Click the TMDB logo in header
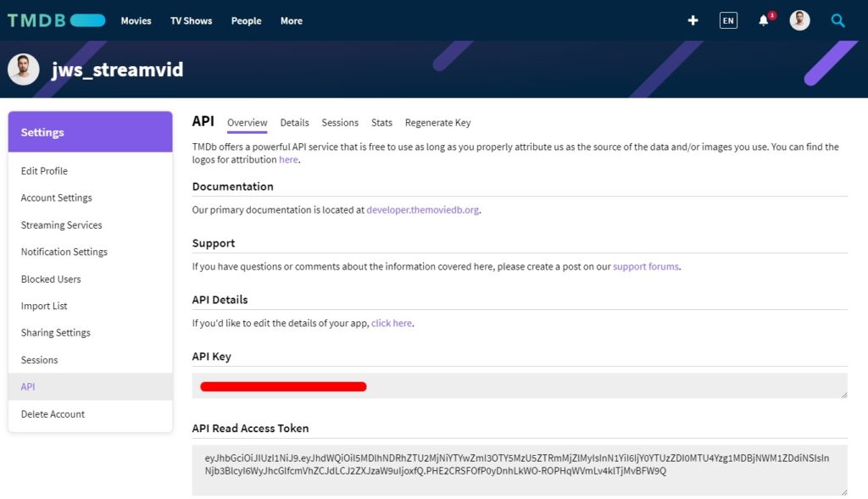Screen dimensions: 868x499 [56, 20]
